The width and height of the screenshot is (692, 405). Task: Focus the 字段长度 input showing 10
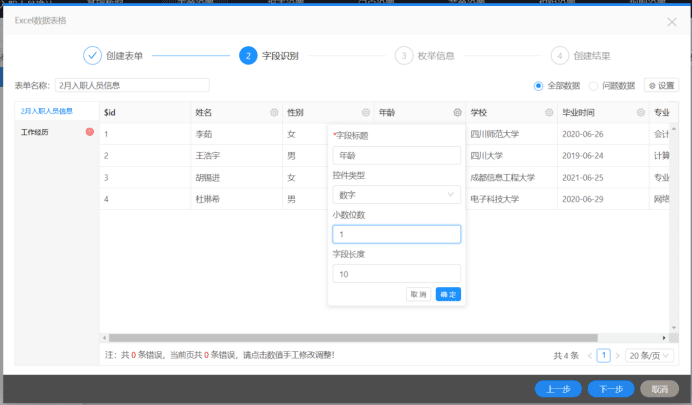click(x=396, y=274)
